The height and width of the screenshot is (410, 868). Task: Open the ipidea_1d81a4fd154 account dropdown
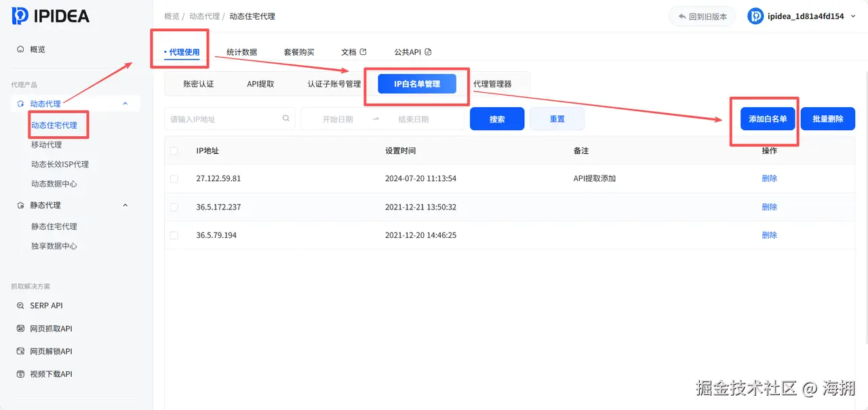[853, 16]
